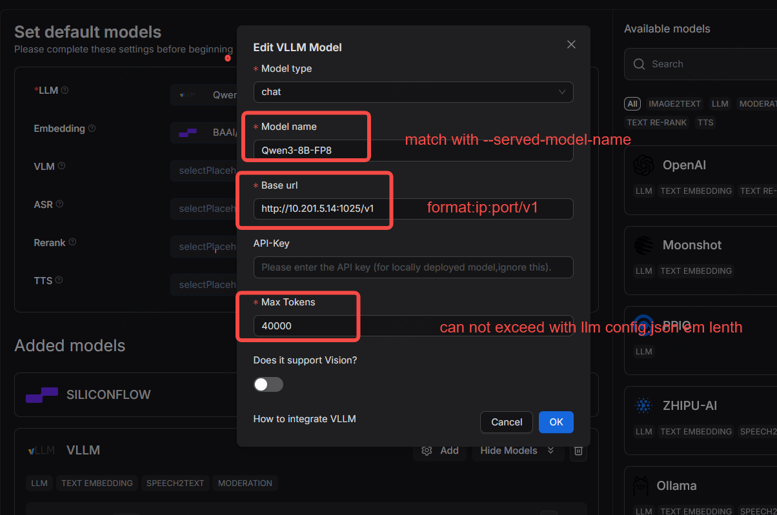Confirm the dialog with OK

556,422
